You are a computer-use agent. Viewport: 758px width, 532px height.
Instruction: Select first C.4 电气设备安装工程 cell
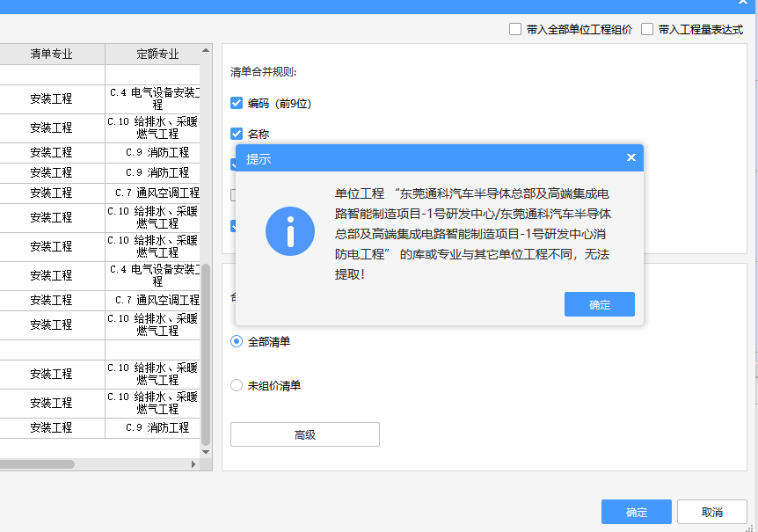click(153, 99)
